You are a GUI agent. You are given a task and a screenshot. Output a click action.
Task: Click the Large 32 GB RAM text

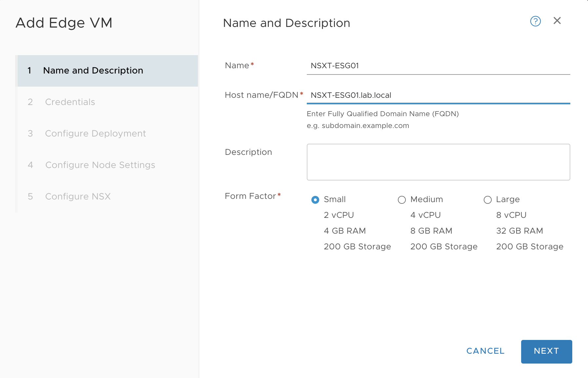[x=519, y=231]
